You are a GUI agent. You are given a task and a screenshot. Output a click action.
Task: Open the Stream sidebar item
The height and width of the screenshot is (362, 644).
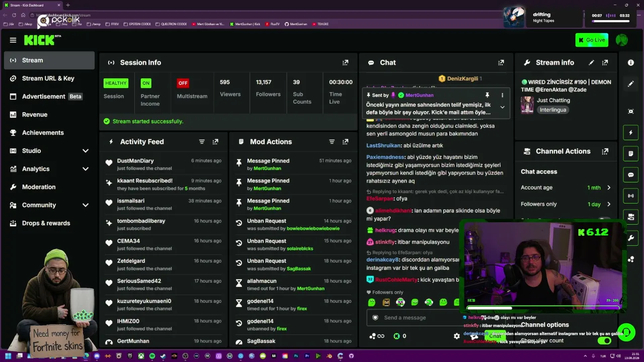[x=49, y=60]
